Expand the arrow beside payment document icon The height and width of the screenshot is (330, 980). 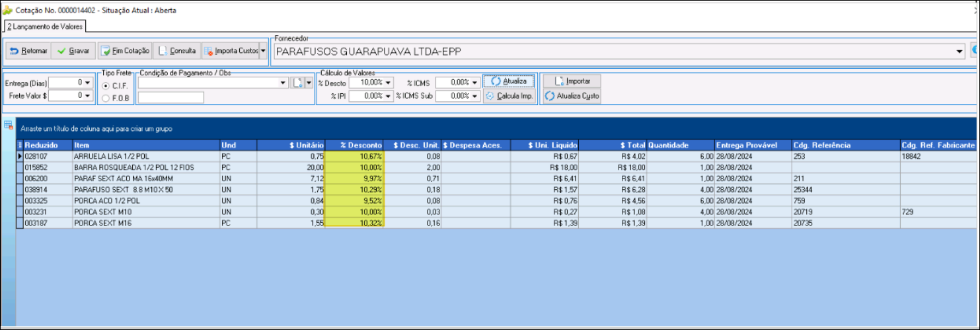tap(309, 83)
